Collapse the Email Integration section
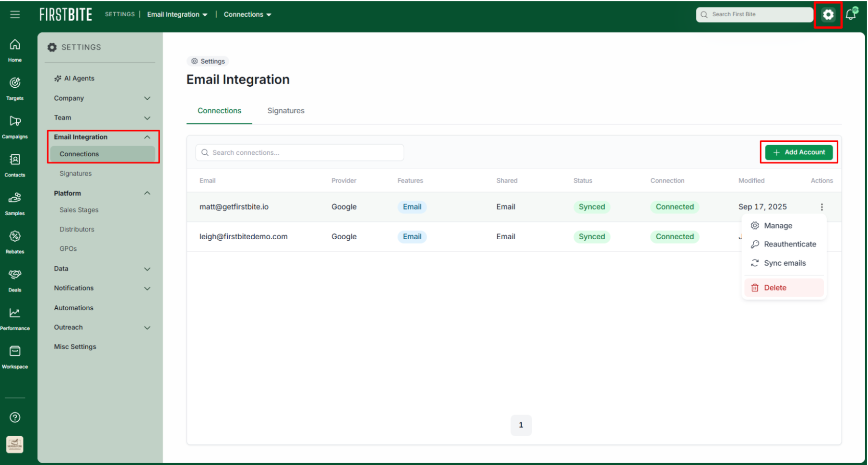The width and height of the screenshot is (868, 465). (x=102, y=137)
